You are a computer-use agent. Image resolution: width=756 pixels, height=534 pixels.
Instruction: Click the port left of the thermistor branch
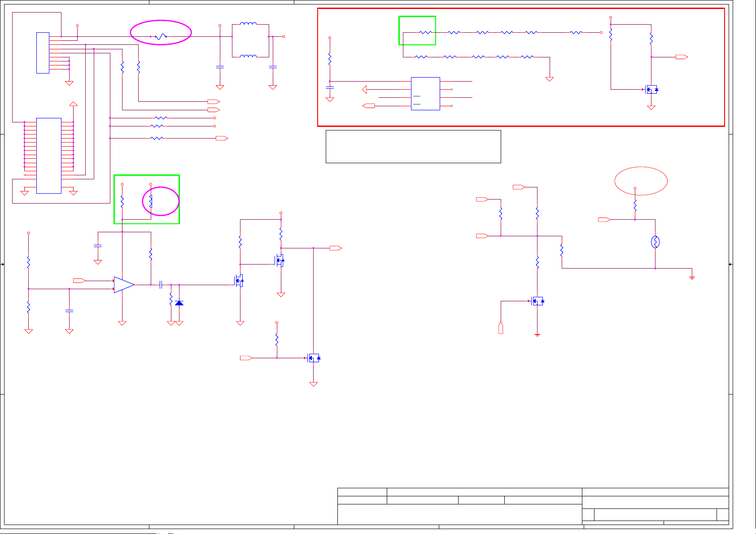point(604,220)
